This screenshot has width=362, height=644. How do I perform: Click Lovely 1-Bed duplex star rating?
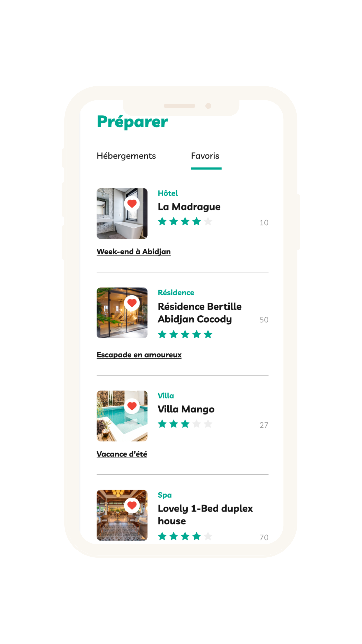185,536
